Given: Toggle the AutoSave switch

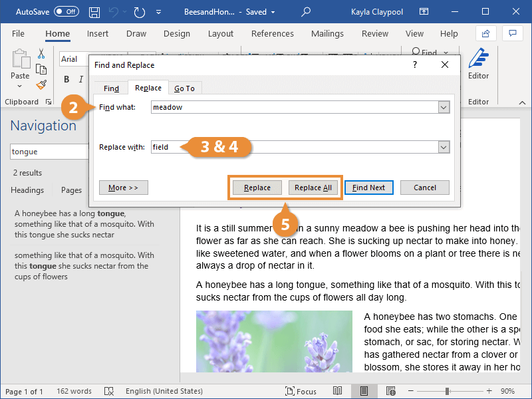Looking at the screenshot, I should click(x=66, y=12).
